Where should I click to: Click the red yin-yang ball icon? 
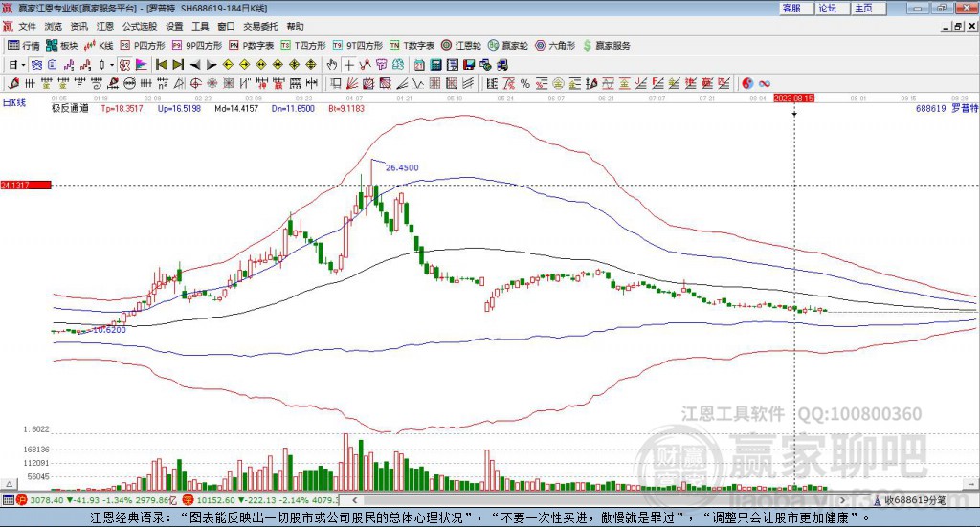click(x=746, y=83)
